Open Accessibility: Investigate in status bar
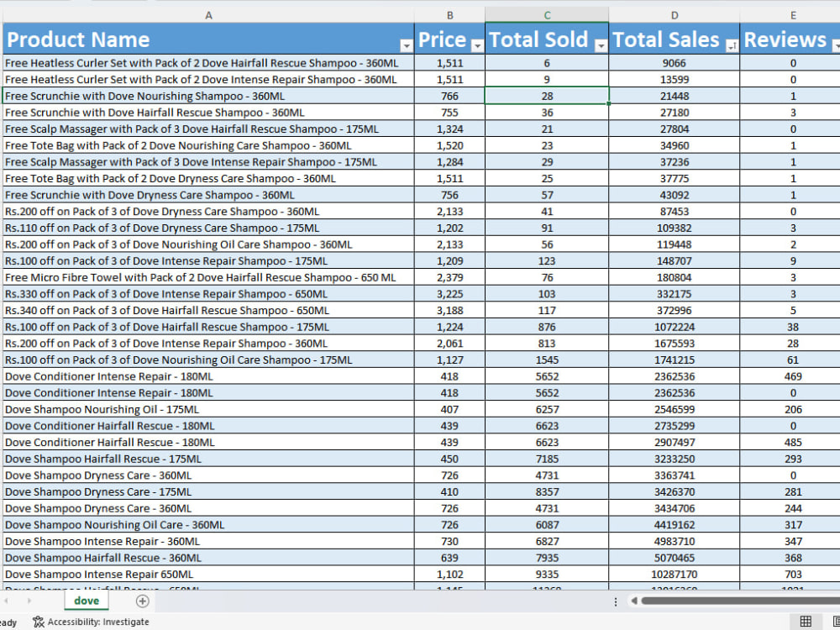This screenshot has height=630, width=840. [x=91, y=622]
